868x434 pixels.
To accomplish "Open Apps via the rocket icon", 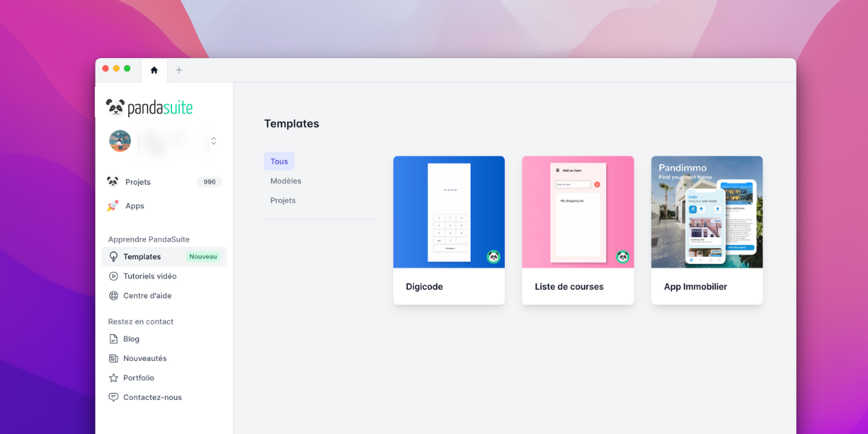I will [113, 205].
